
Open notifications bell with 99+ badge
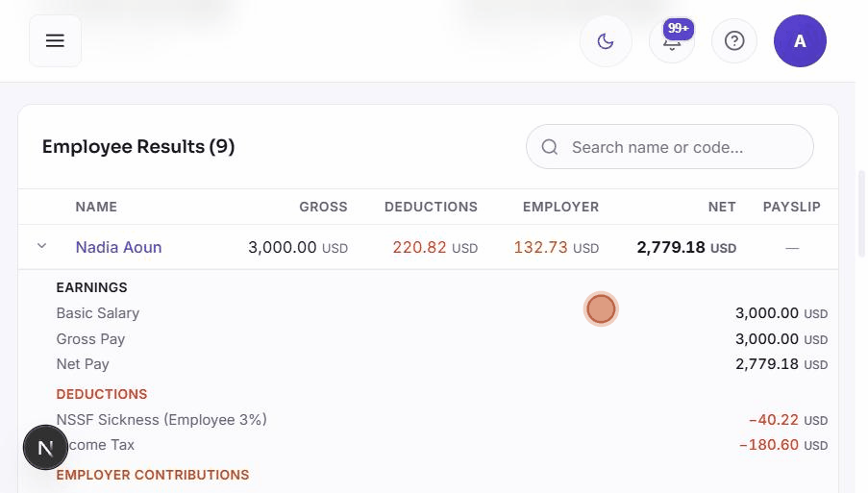[672, 41]
